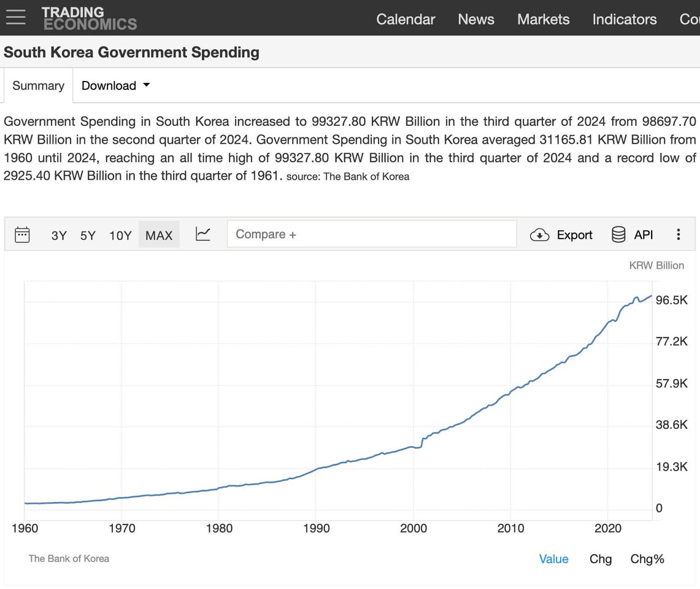Show the MAX time range
The width and height of the screenshot is (700, 589).
159,235
